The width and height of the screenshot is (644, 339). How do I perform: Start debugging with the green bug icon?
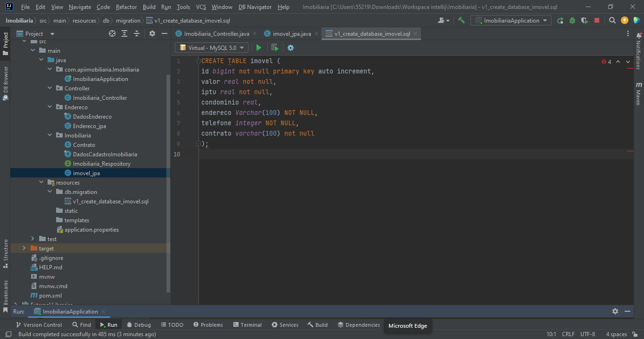point(572,20)
